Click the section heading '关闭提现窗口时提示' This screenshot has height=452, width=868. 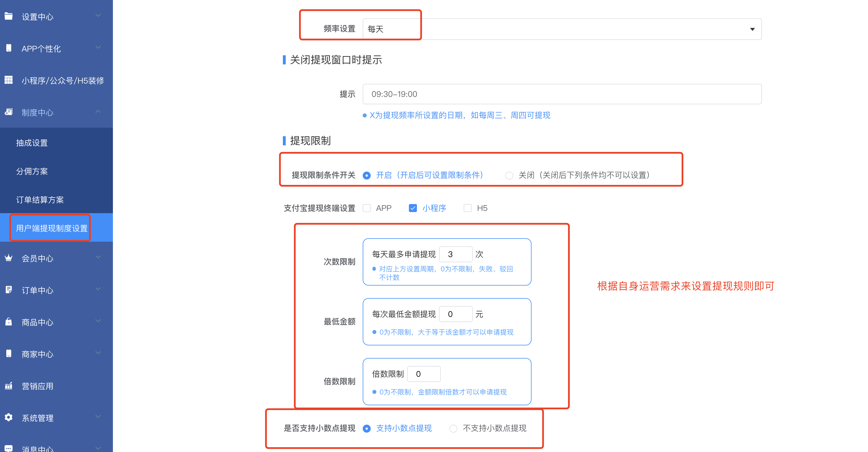tap(336, 60)
